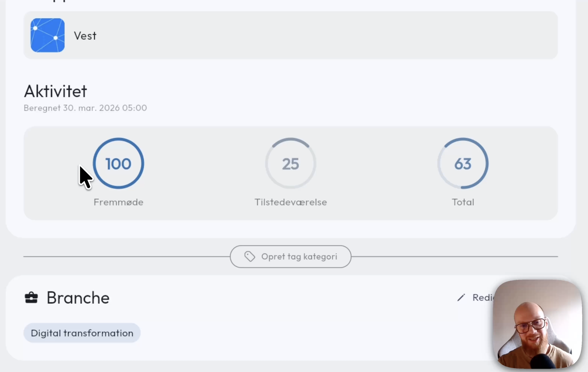Toggle the Digital transformation tag

82,333
